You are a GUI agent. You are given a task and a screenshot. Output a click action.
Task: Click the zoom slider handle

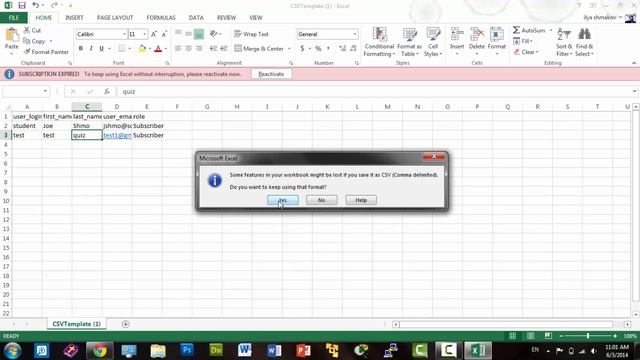(x=588, y=336)
